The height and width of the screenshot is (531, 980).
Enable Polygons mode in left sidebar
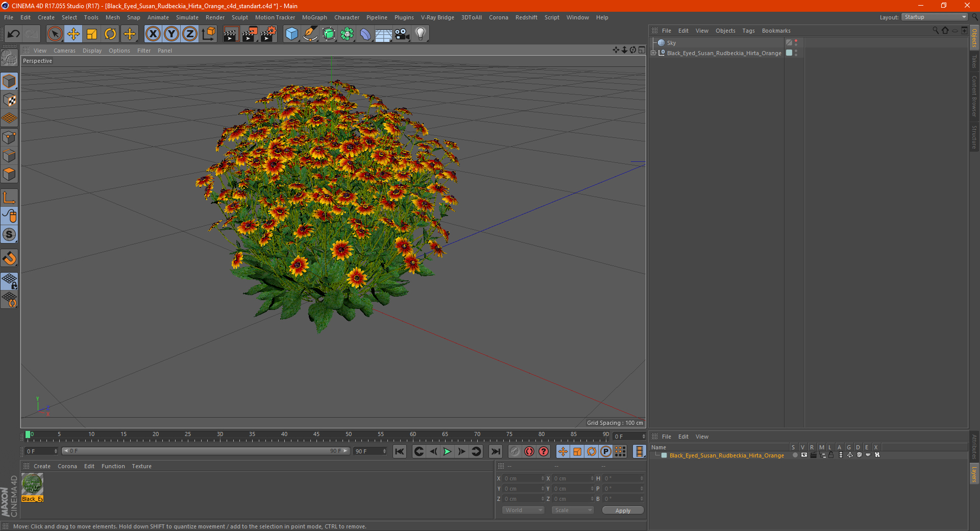(9, 174)
